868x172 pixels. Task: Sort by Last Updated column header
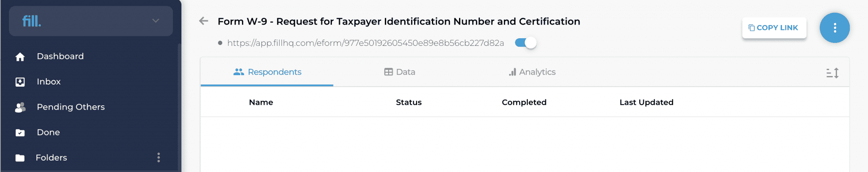[x=646, y=102]
